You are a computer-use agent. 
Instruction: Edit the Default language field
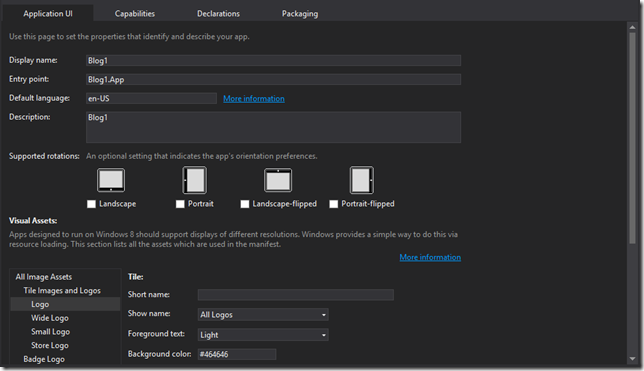tap(151, 99)
